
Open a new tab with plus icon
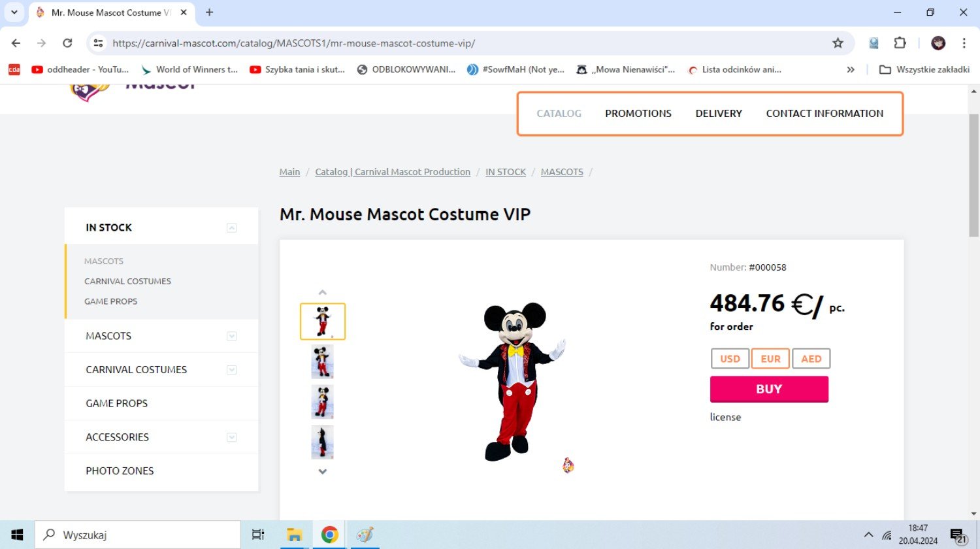click(209, 12)
